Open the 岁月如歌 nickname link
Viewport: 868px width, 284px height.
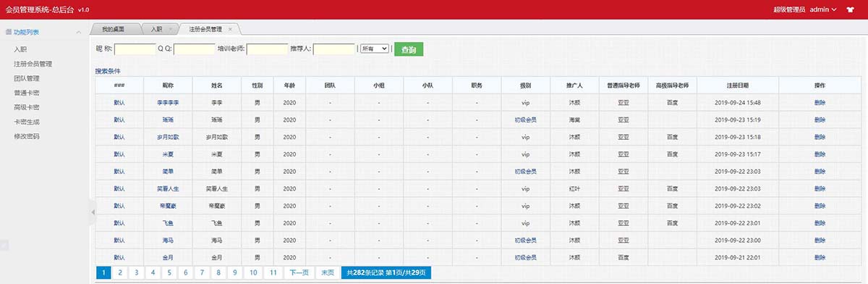coord(168,137)
